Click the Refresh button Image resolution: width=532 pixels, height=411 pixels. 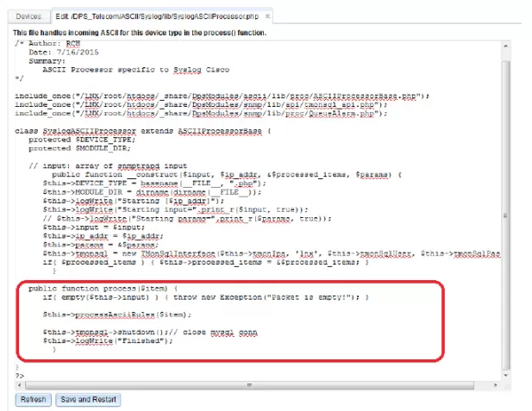pos(33,400)
